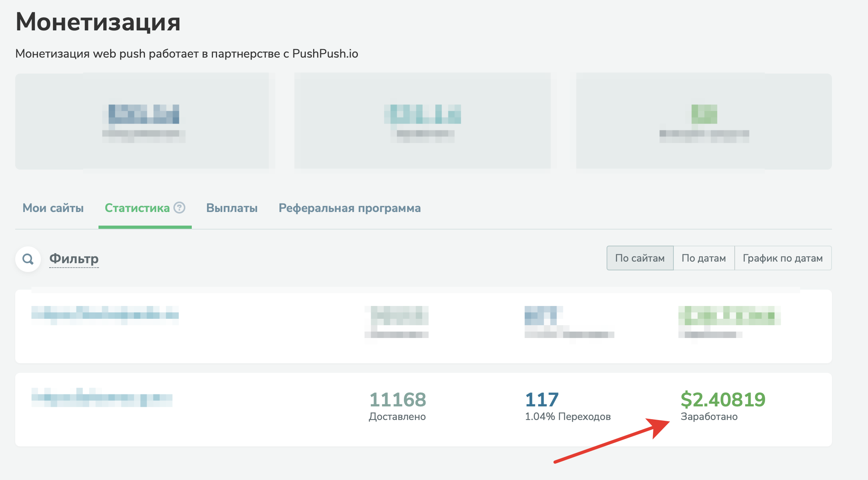Open the Фильтр filter link
868x480 pixels.
point(74,259)
